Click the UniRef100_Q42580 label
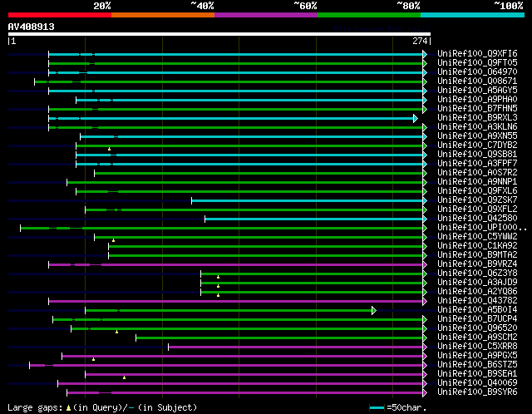This screenshot has height=414, width=532. click(477, 219)
